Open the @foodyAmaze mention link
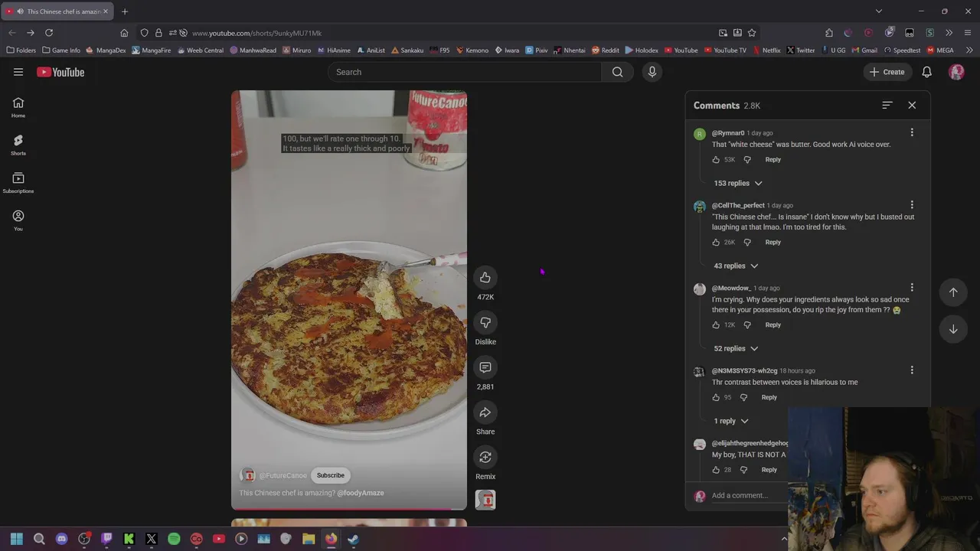Viewport: 980px width, 551px height. (x=361, y=493)
